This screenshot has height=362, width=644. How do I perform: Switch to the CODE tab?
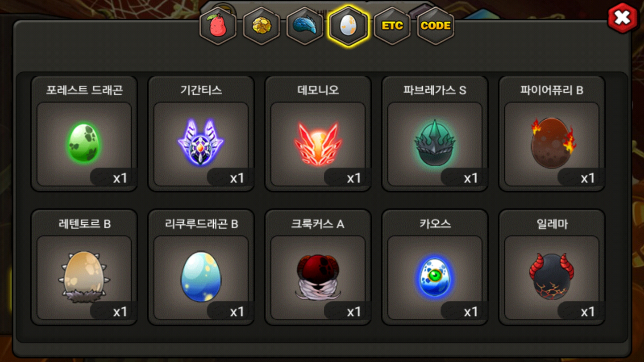(435, 26)
